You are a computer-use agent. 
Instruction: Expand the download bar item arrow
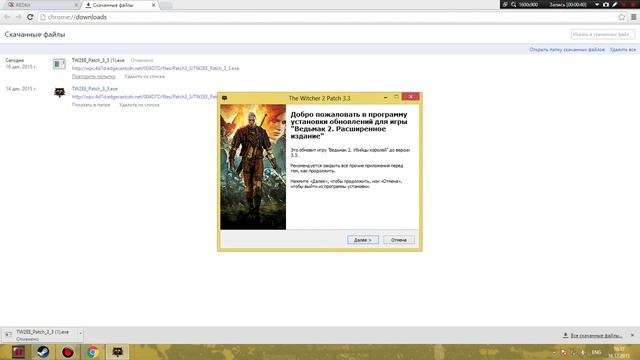click(x=80, y=333)
